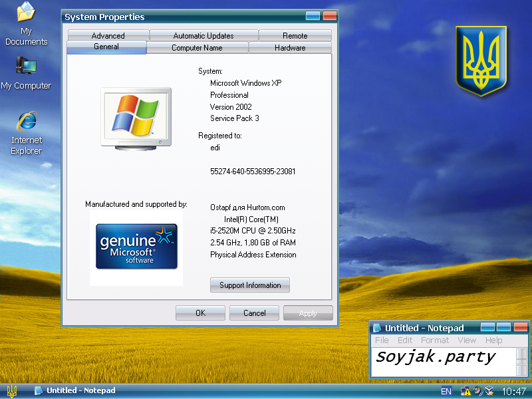The height and width of the screenshot is (399, 532).
Task: Click the "Ostapf для Hurtom.com" text
Action: pyautogui.click(x=247, y=207)
